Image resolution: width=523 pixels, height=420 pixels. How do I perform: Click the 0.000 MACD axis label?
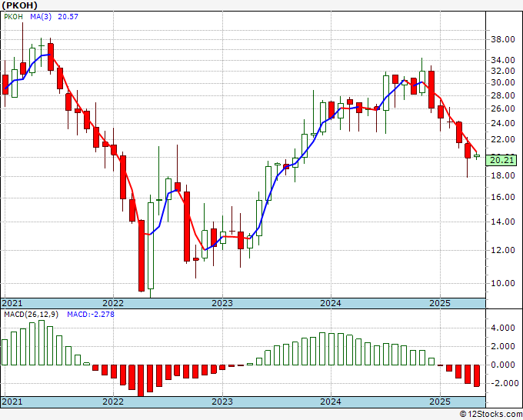pyautogui.click(x=503, y=365)
